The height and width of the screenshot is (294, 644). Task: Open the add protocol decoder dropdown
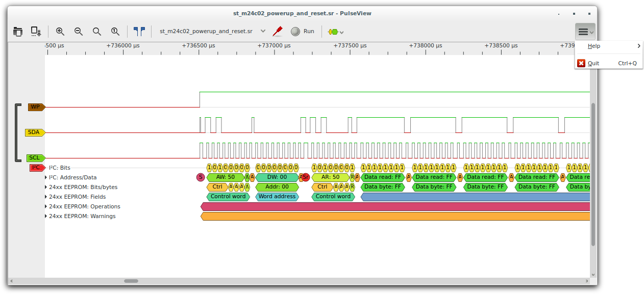pyautogui.click(x=335, y=32)
